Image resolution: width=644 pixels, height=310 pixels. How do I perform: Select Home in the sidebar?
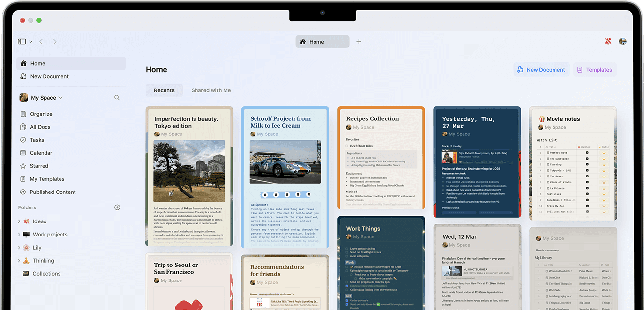point(71,63)
